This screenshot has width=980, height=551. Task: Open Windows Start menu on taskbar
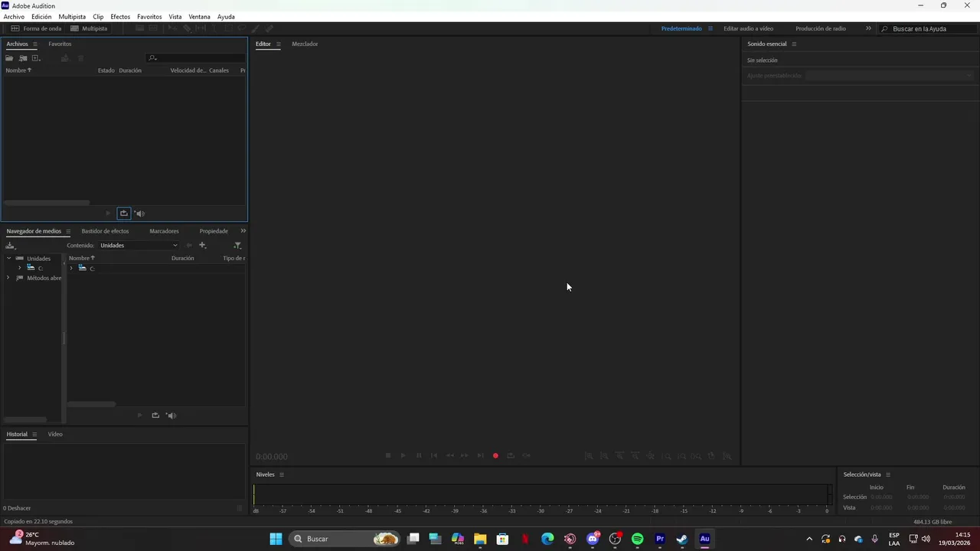[276, 539]
